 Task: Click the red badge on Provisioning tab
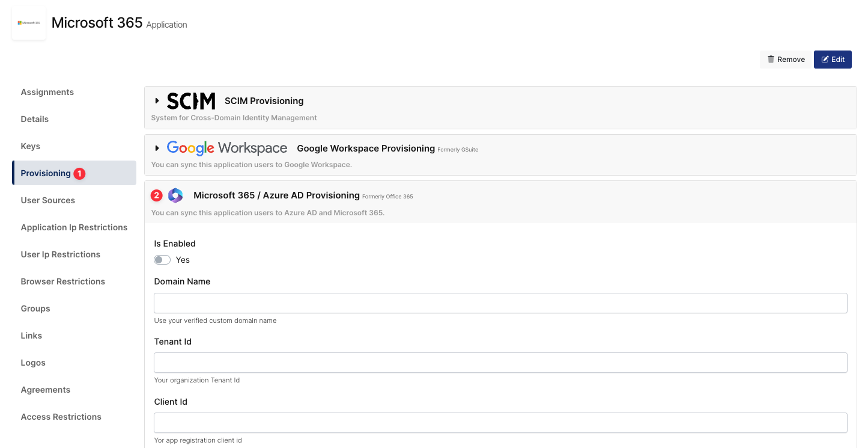pyautogui.click(x=79, y=174)
